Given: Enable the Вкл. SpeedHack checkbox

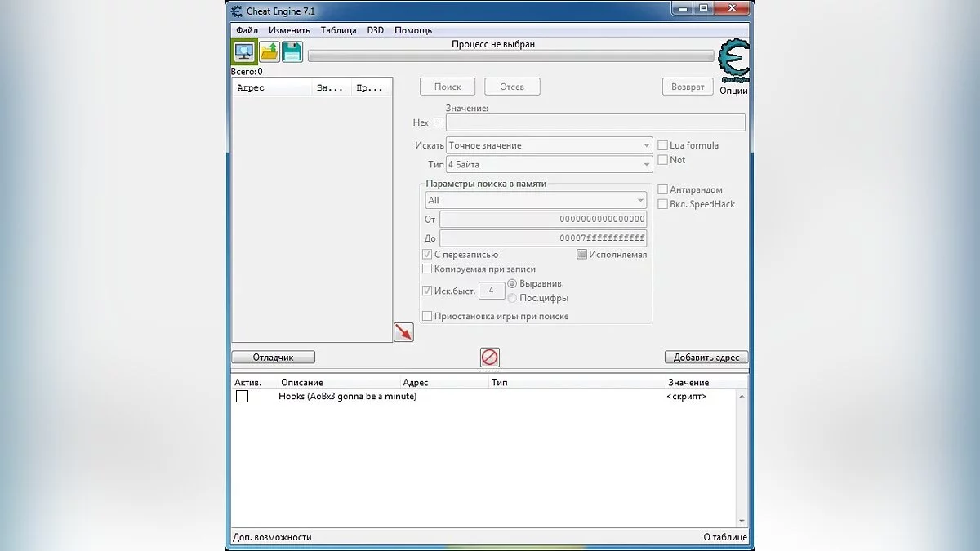Looking at the screenshot, I should click(x=663, y=204).
